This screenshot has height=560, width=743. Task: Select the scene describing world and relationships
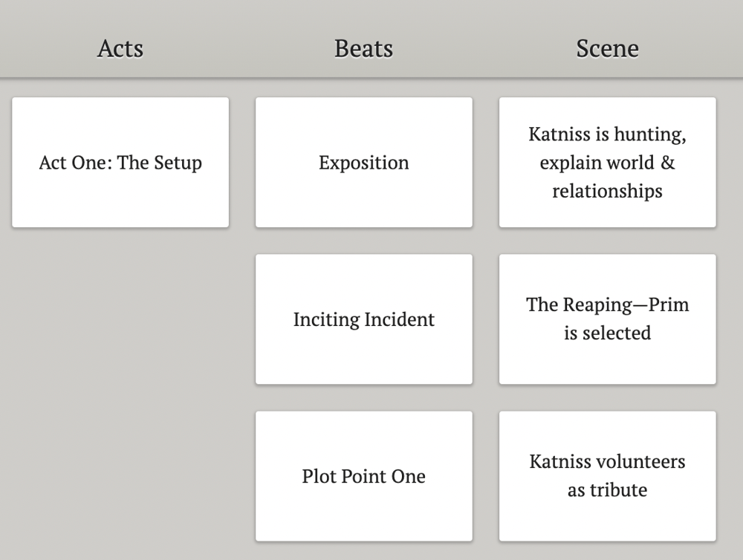(607, 162)
